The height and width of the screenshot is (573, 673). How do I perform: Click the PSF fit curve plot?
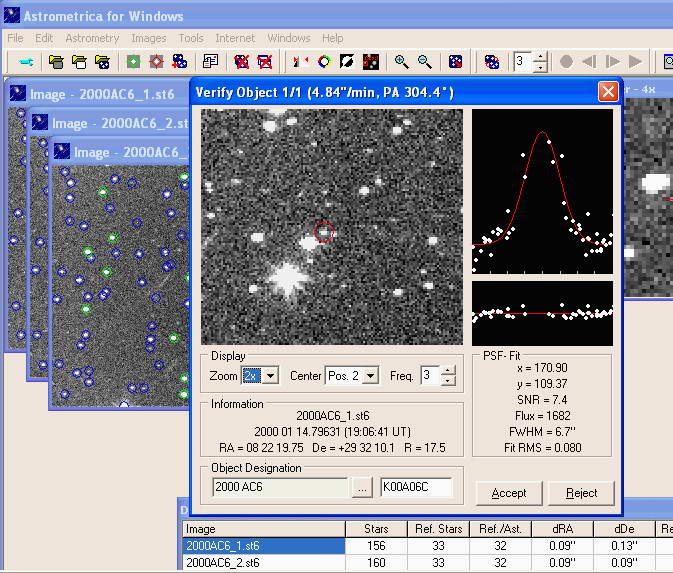[x=543, y=191]
